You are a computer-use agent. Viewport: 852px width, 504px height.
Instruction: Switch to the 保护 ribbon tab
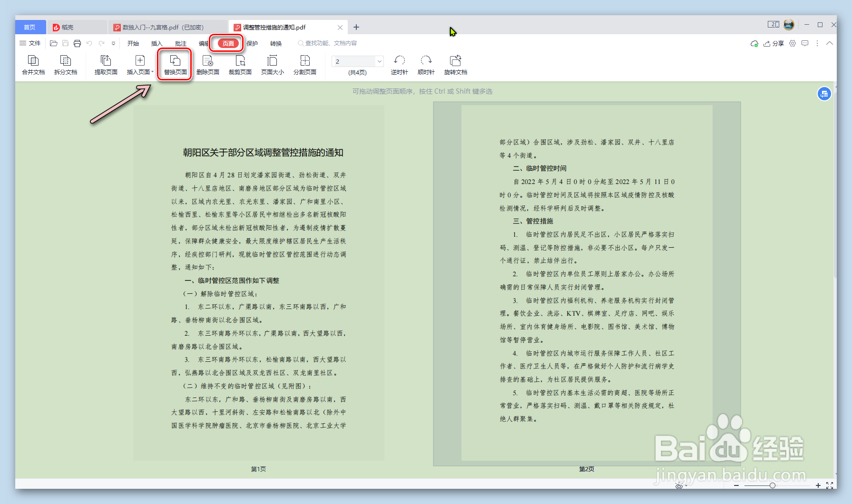[x=252, y=43]
